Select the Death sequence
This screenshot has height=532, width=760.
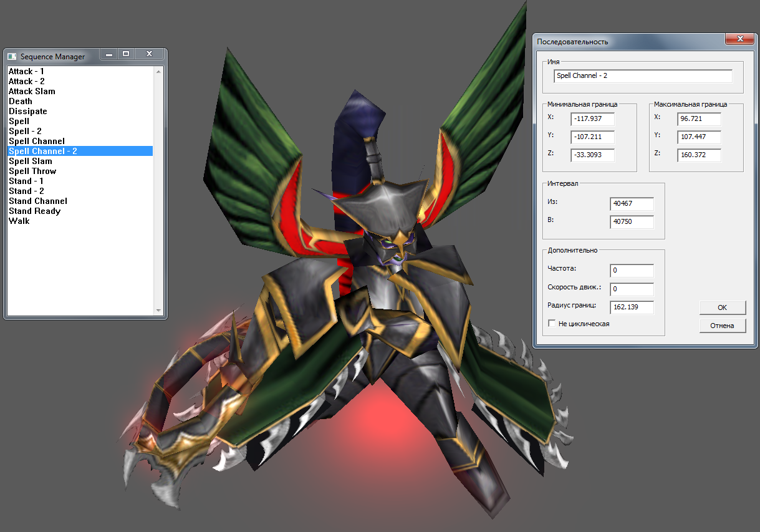tap(80, 101)
